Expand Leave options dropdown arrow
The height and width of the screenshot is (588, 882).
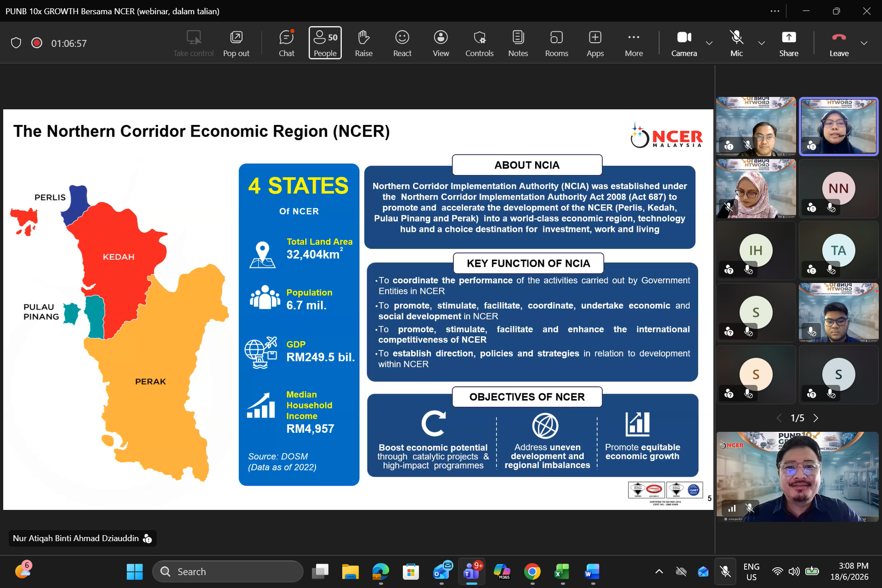(864, 43)
